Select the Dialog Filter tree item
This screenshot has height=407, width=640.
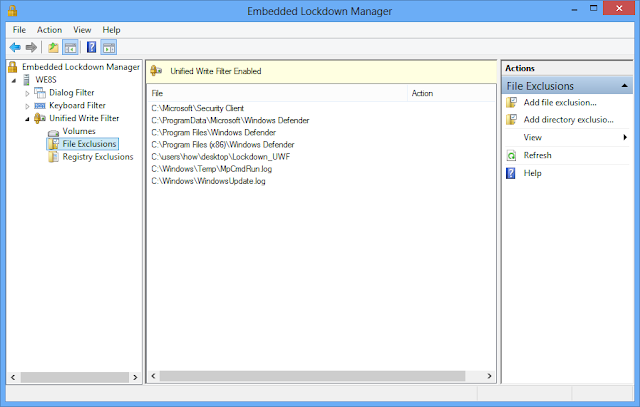(x=71, y=93)
